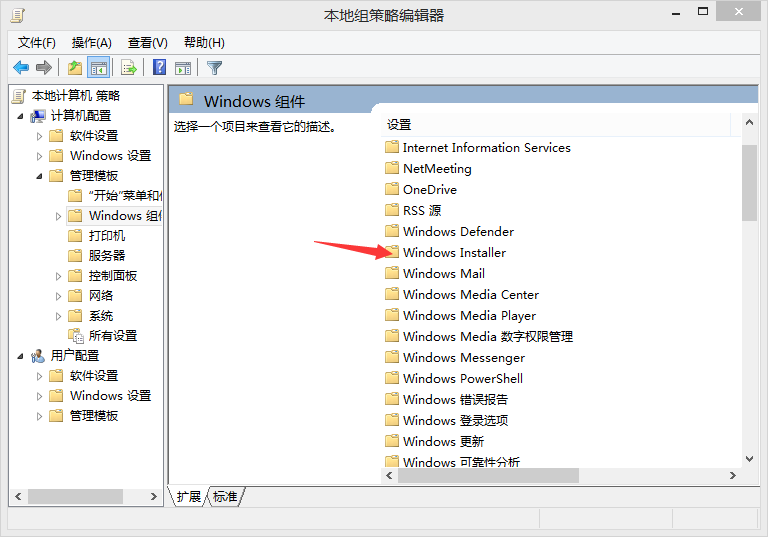Expand the 网络 tree node
This screenshot has width=768, height=537.
click(x=58, y=296)
